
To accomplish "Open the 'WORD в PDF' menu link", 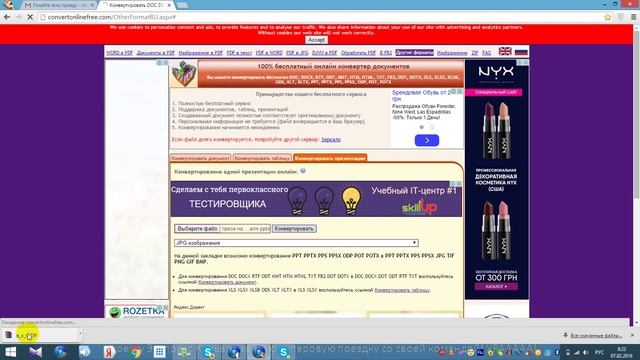I will click(120, 53).
